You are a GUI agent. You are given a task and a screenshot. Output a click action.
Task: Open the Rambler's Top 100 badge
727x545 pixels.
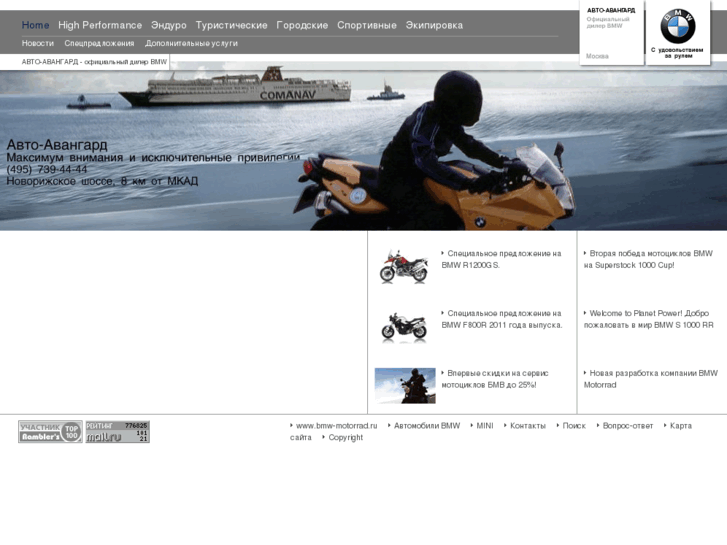point(50,431)
